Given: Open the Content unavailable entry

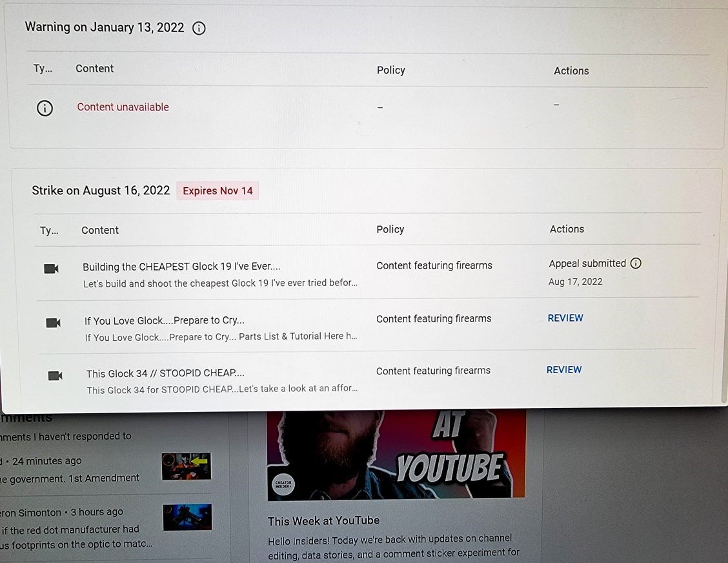Looking at the screenshot, I should point(123,107).
